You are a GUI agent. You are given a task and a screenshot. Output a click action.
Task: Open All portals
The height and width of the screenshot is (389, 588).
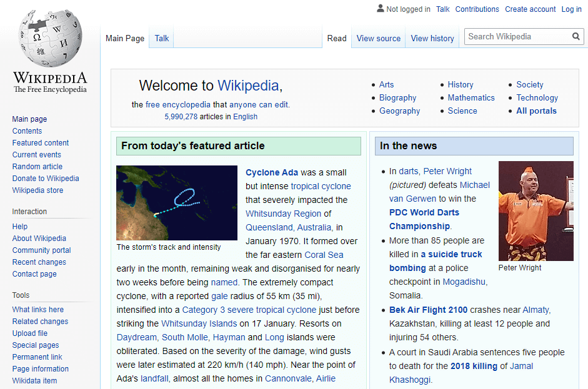[x=536, y=111]
